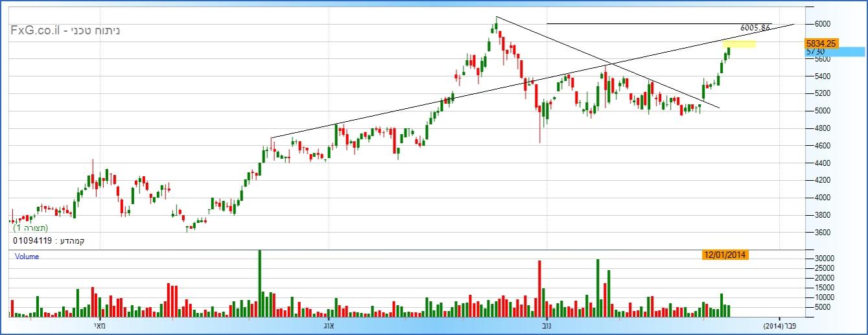The image size is (868, 335).
Task: Click the 5000 volume axis label
Action: point(822,307)
